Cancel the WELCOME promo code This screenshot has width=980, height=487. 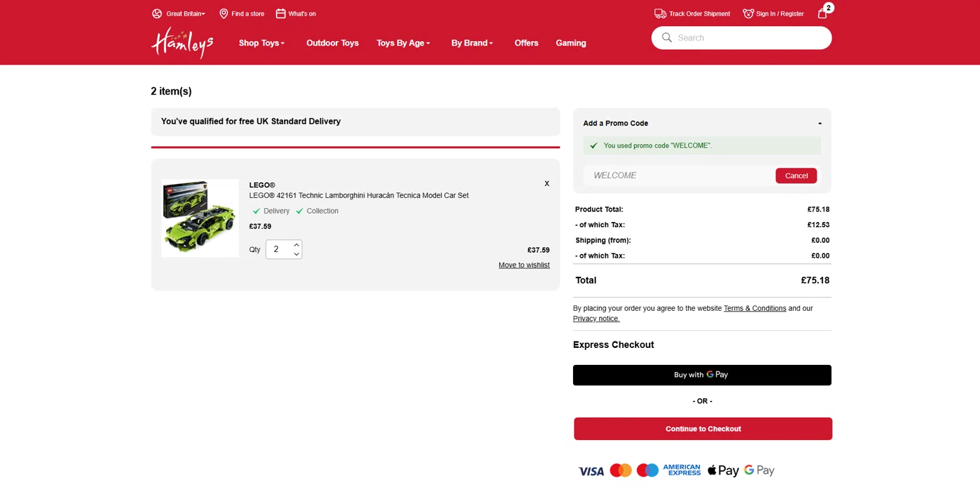[796, 176]
